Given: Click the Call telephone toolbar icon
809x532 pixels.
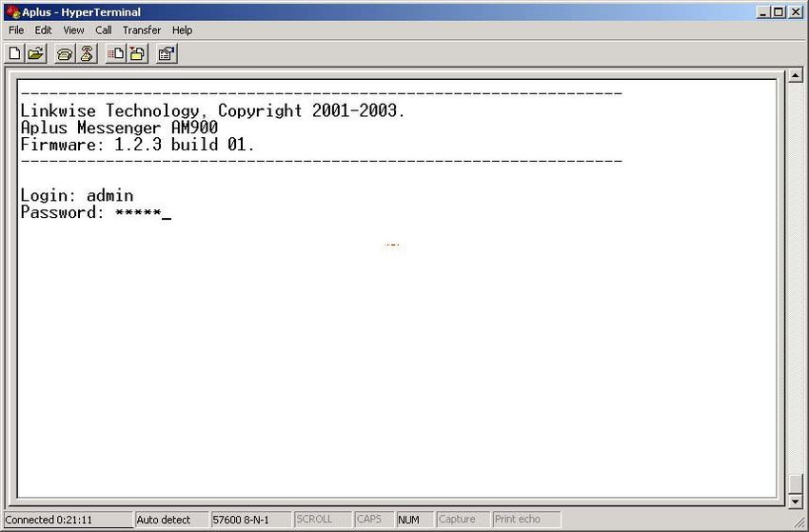Looking at the screenshot, I should tap(65, 53).
